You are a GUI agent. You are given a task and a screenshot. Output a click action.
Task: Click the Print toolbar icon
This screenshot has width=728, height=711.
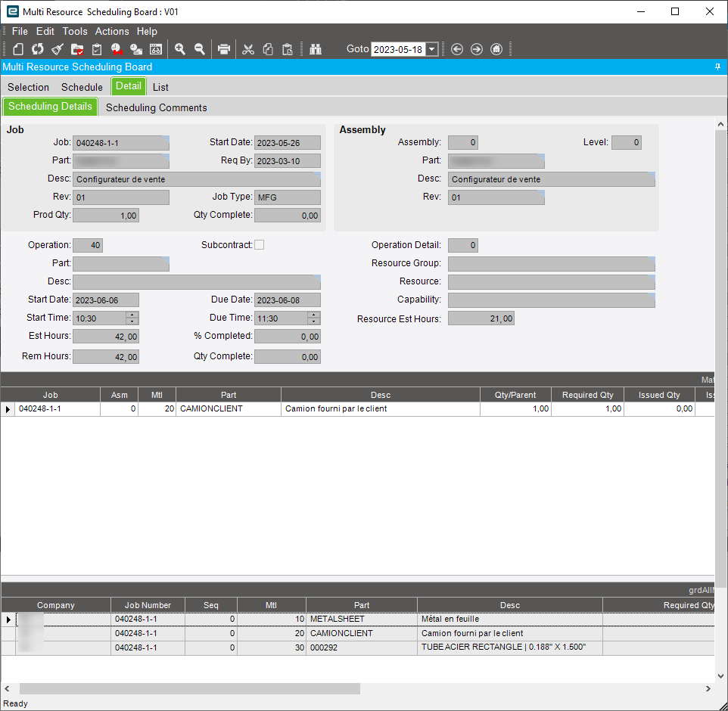(224, 49)
